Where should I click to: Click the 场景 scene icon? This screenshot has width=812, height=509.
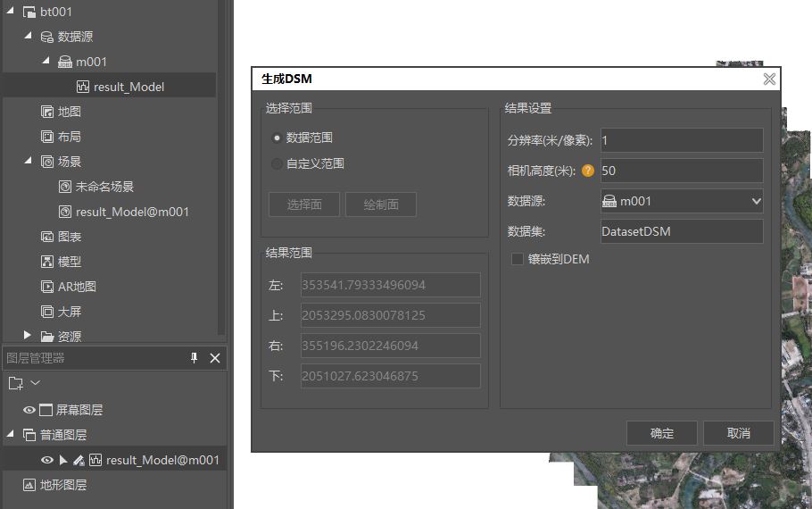[47, 162]
